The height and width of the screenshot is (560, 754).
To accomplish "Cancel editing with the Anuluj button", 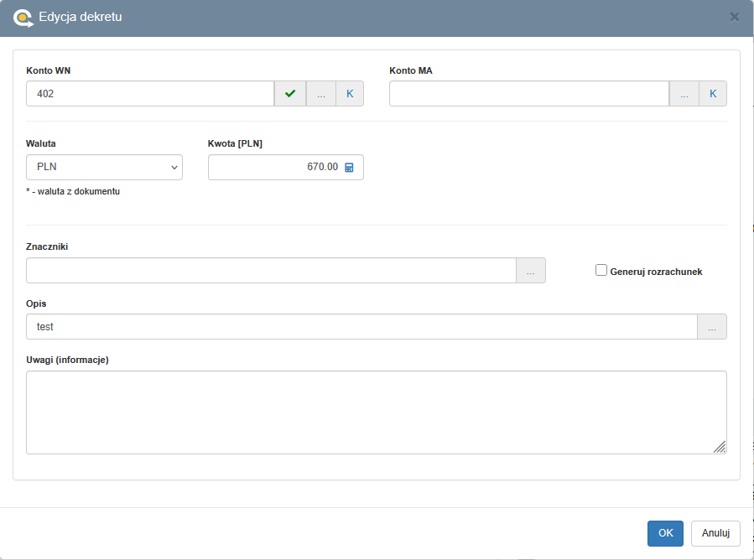I will tap(715, 533).
